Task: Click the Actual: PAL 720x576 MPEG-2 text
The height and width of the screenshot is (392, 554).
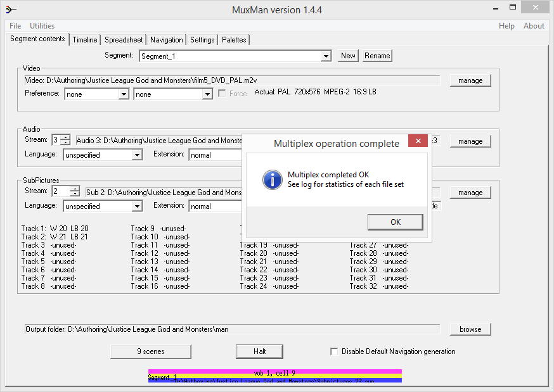Action: point(315,92)
